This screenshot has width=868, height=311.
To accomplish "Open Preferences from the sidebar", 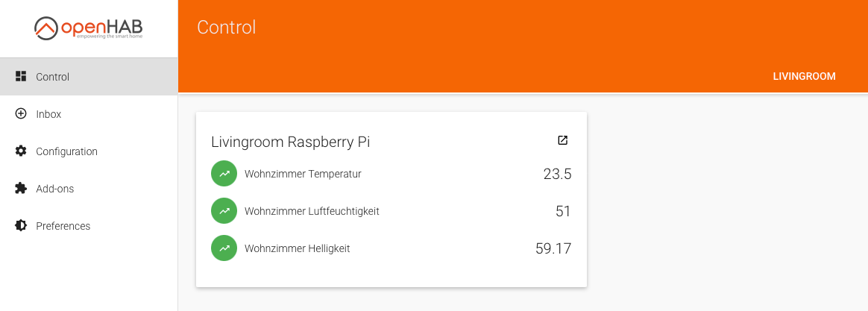I will click(63, 226).
